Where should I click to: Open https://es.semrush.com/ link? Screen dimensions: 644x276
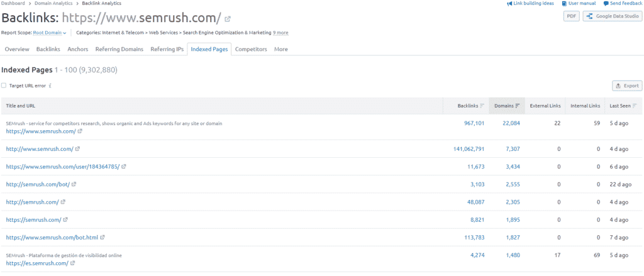click(x=37, y=263)
